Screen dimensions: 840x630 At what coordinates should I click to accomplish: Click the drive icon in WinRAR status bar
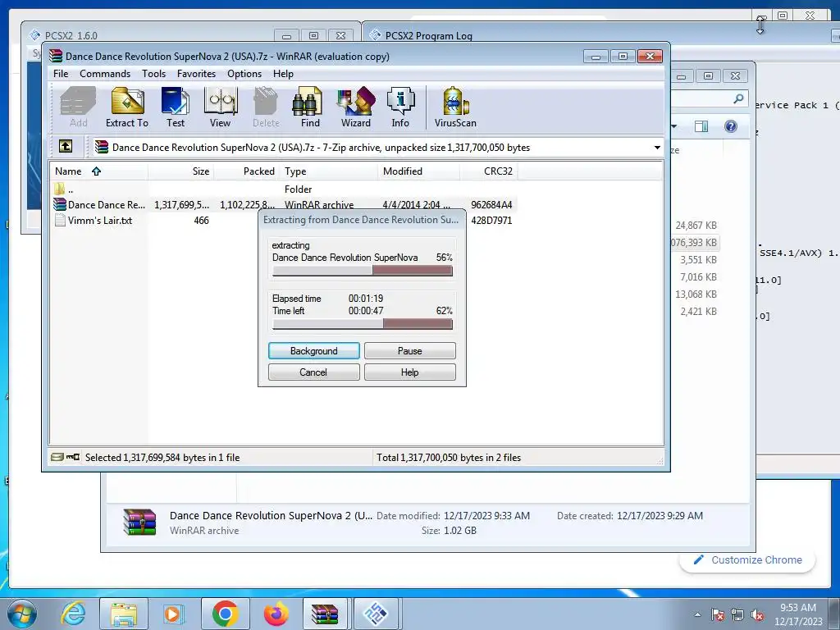click(57, 457)
